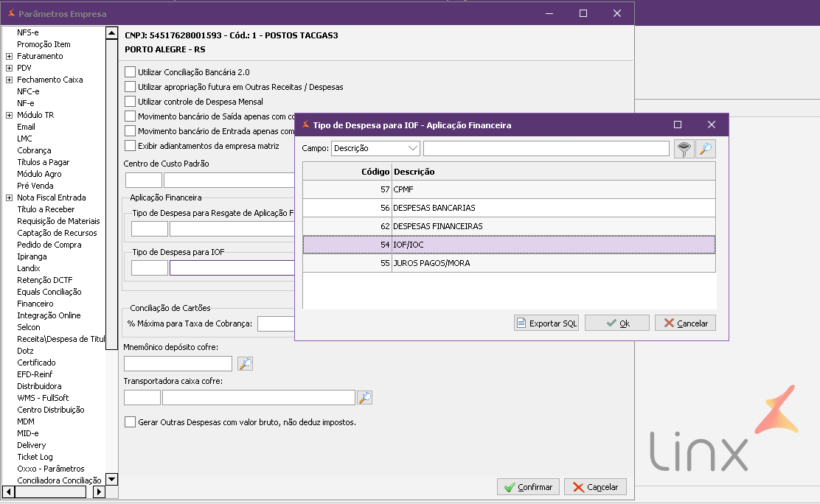Select Financeiro in the sidebar list

tap(35, 304)
